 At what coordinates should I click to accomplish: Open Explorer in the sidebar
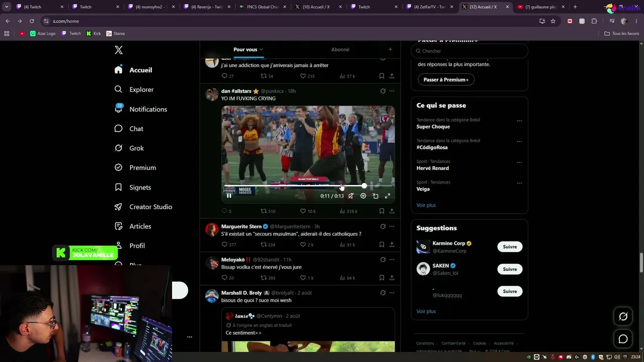134,89
